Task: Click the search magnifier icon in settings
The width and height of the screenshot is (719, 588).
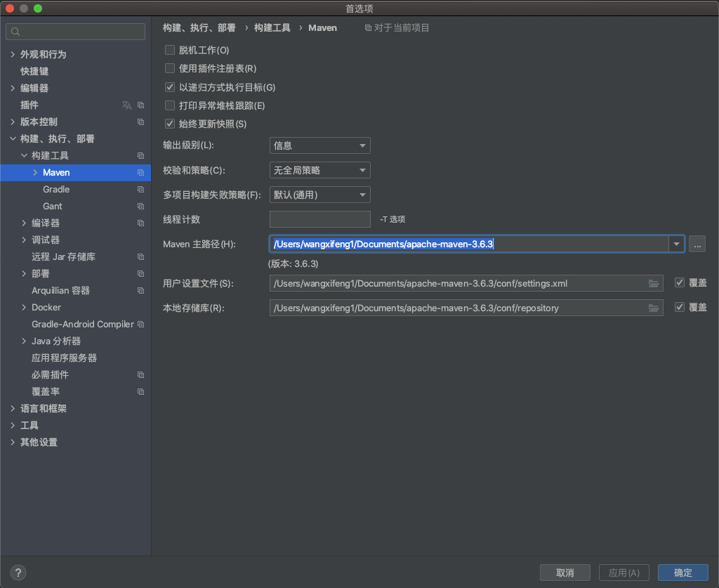Action: click(15, 32)
